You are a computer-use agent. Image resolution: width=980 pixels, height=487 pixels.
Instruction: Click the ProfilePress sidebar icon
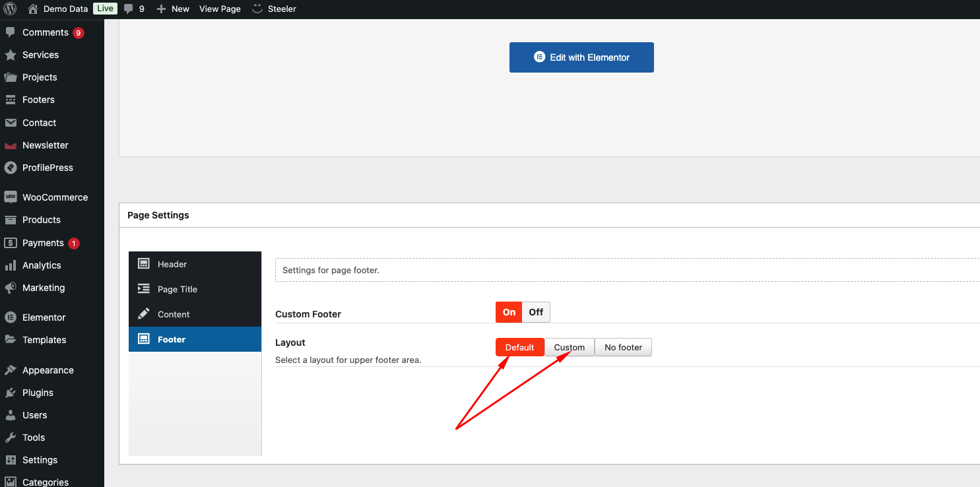point(11,168)
